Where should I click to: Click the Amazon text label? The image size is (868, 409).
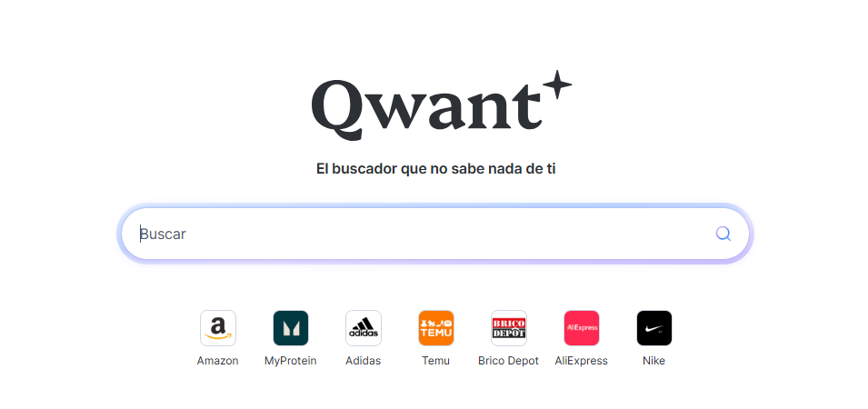217,361
